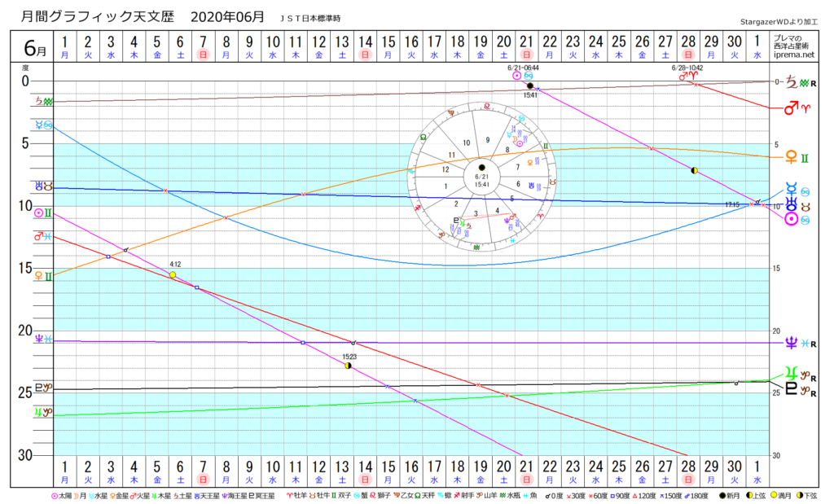Click the orange Venus symbol on right edge

pyautogui.click(x=789, y=157)
